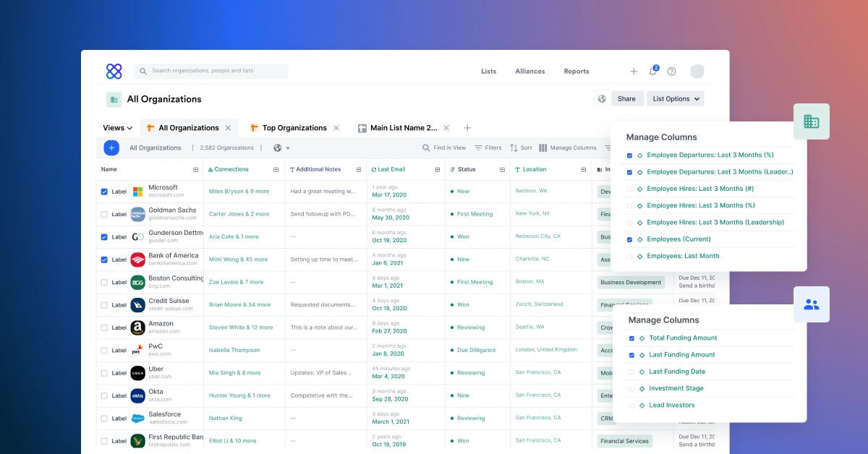
Task: Click the globe icon beside Share
Action: (602, 99)
